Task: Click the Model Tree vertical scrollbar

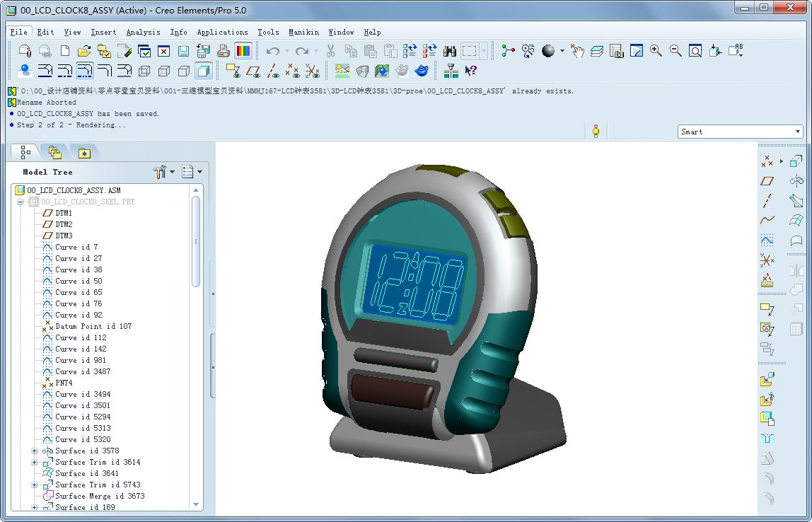Action: [196, 240]
